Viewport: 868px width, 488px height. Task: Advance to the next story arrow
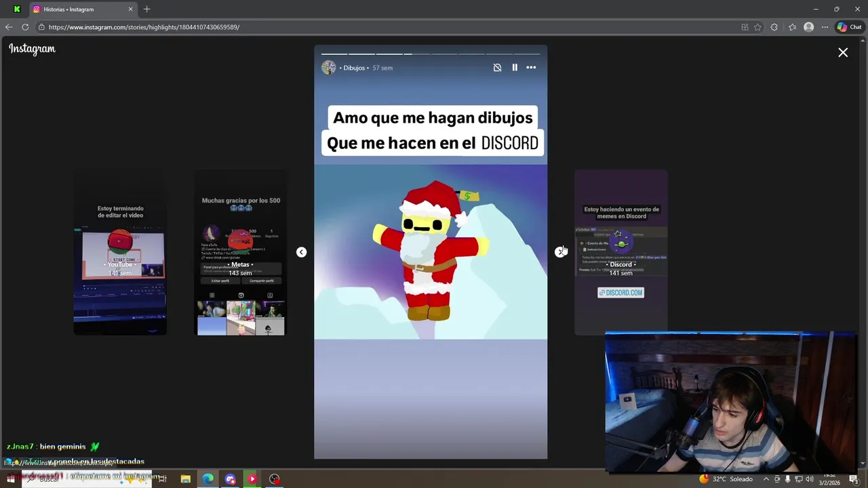click(559, 252)
